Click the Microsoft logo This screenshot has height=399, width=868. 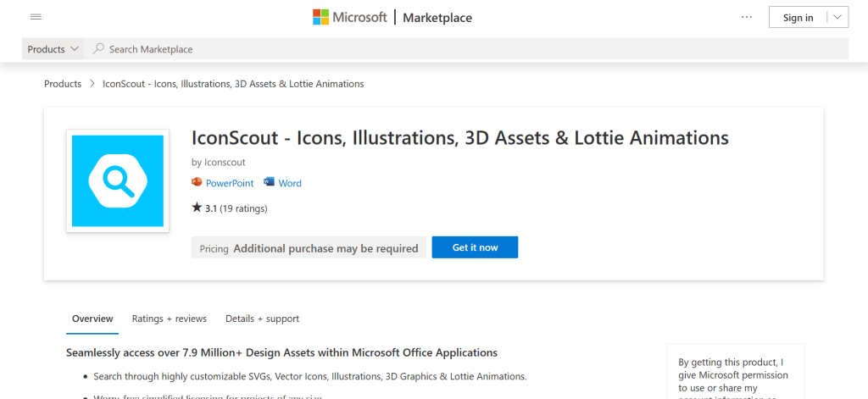(x=350, y=17)
